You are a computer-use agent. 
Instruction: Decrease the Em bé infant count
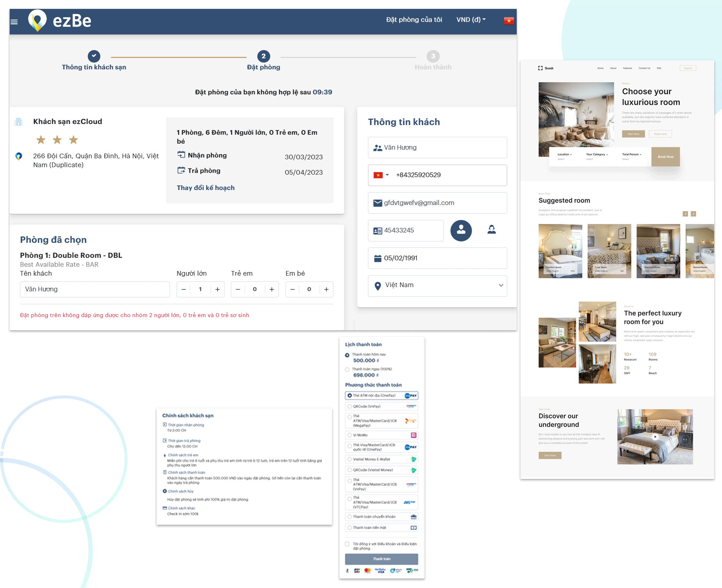pos(292,290)
